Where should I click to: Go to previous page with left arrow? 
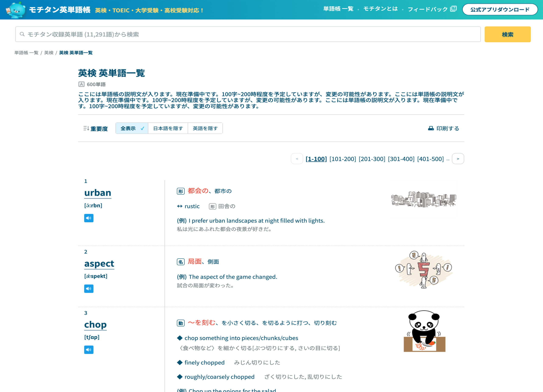coord(297,159)
